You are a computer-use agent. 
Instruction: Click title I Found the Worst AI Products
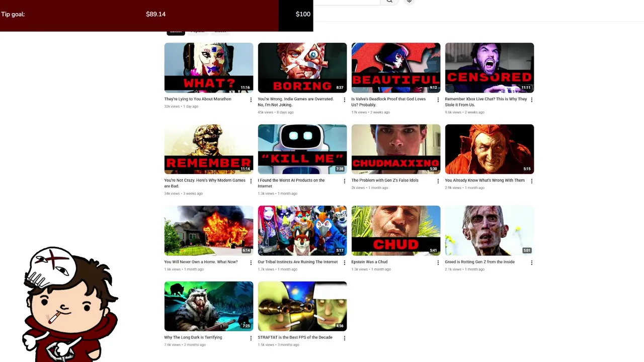coord(291,184)
